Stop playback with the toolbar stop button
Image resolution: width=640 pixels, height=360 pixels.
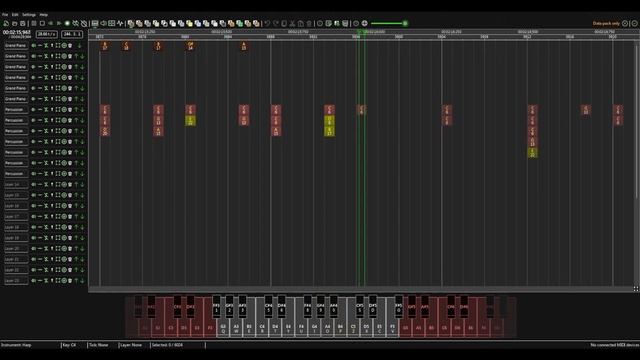[x=42, y=24]
